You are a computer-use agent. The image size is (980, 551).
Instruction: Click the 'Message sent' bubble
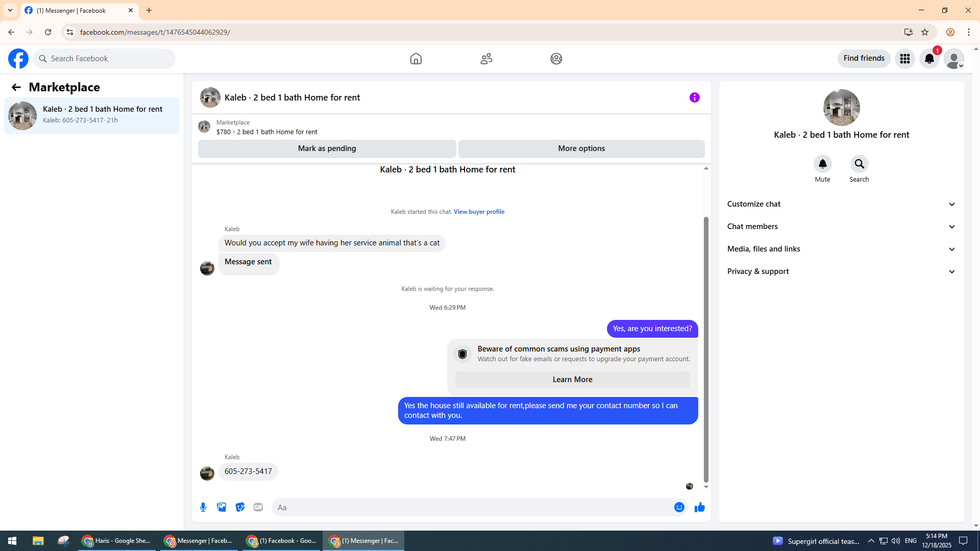(249, 264)
